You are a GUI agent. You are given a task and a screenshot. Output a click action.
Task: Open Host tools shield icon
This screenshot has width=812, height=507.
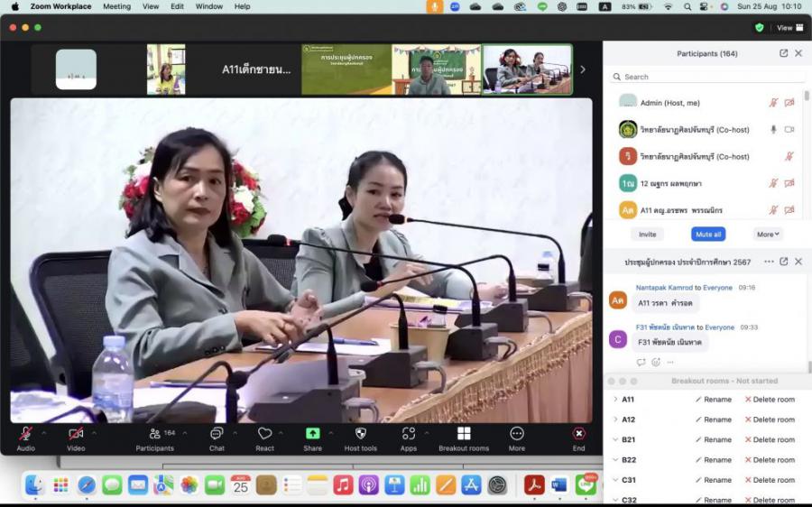[361, 434]
